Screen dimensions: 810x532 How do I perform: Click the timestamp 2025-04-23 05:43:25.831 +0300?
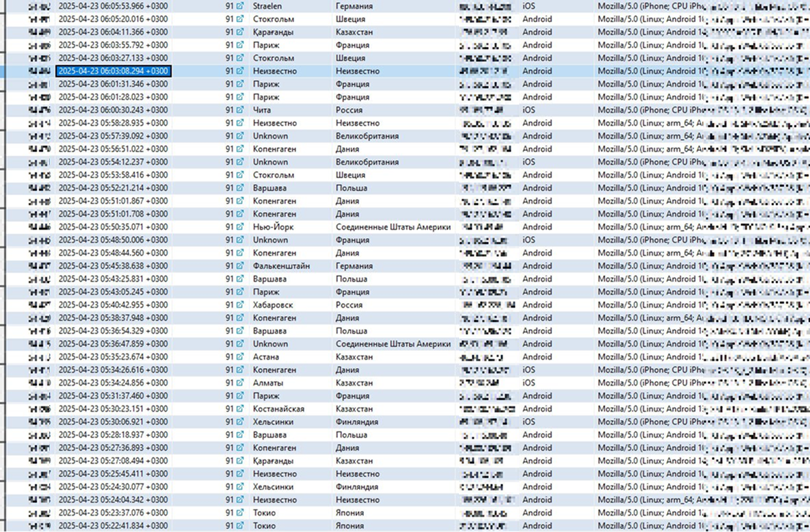(x=113, y=279)
